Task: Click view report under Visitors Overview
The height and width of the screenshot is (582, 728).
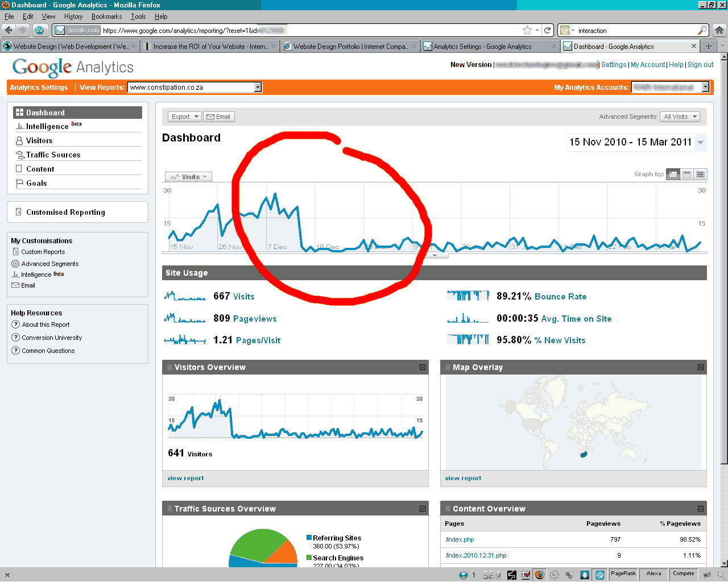Action: tap(185, 478)
